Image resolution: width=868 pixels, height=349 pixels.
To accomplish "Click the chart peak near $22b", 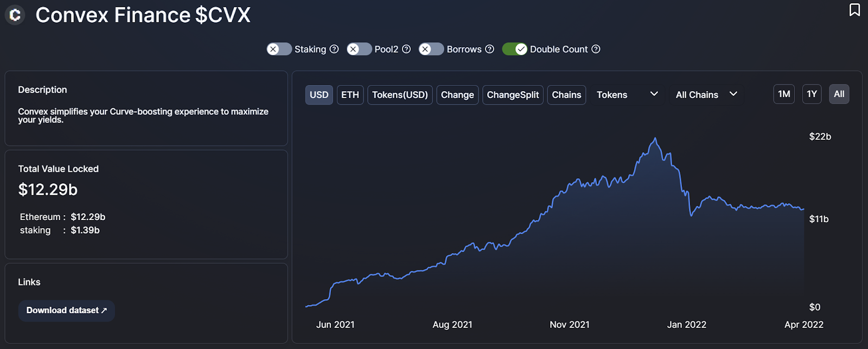I will pos(655,139).
